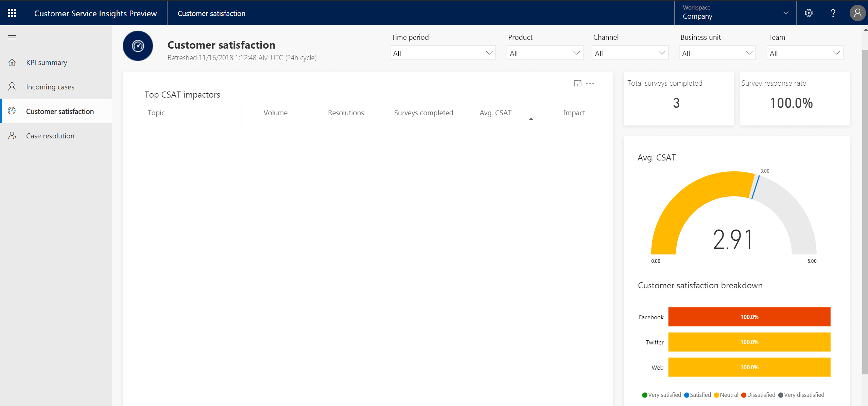Open the Channel filter dropdown
This screenshot has width=868, height=406.
[x=630, y=53]
